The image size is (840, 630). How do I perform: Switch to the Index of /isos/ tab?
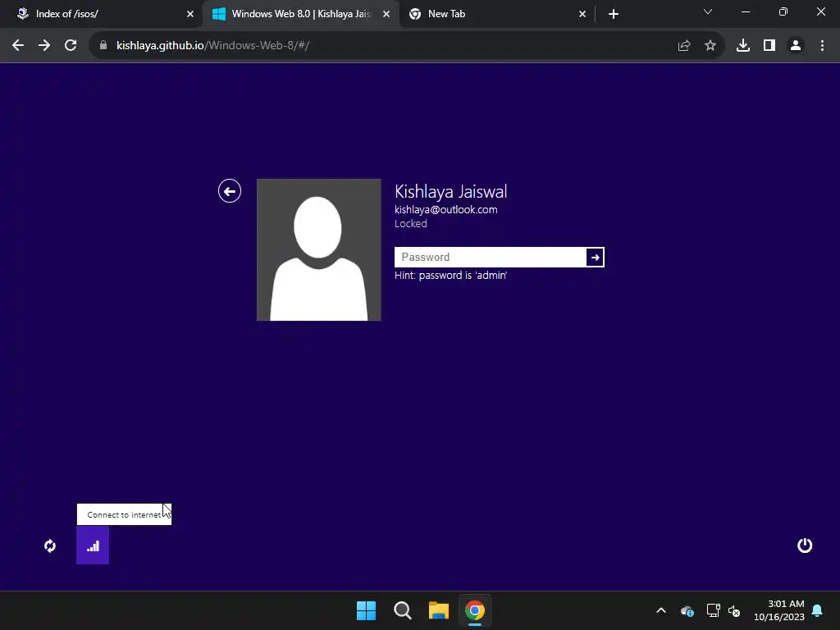[102, 14]
